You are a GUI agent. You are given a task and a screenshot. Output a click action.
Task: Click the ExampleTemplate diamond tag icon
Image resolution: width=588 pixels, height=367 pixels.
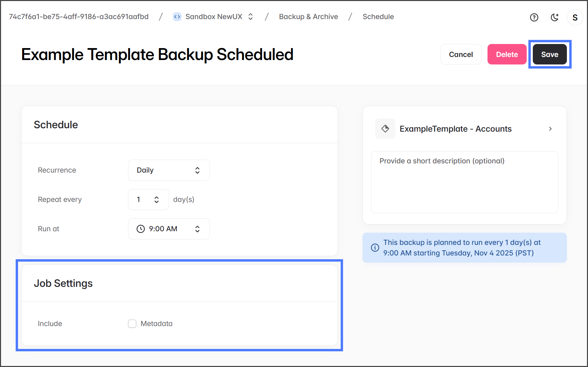(385, 129)
